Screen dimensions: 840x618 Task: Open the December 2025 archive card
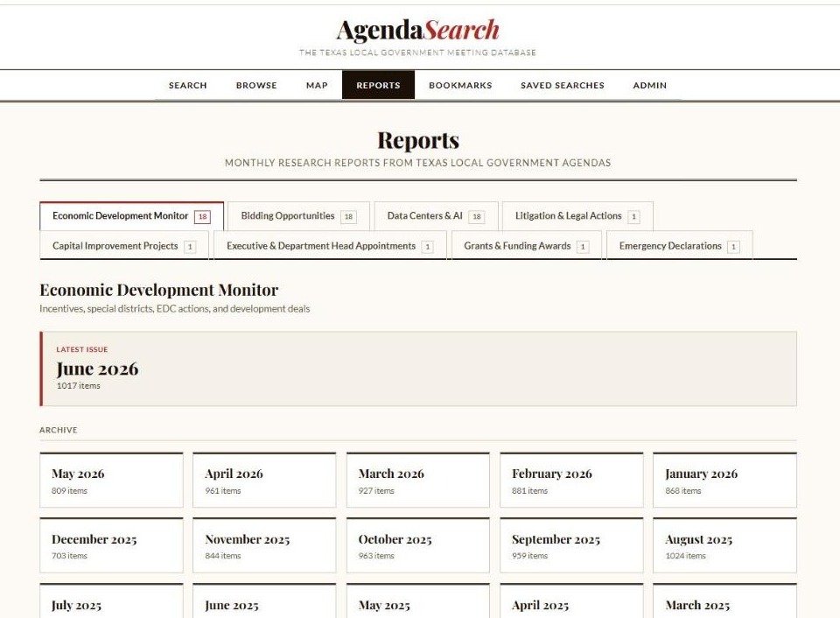pos(111,545)
